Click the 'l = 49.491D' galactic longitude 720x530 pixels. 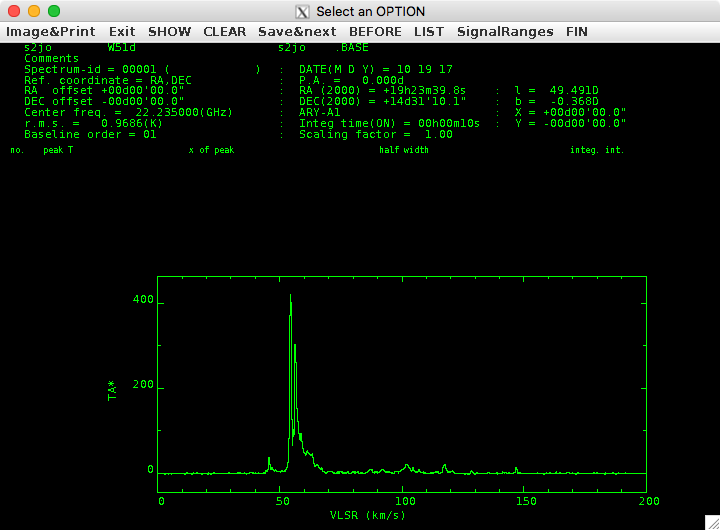click(557, 90)
